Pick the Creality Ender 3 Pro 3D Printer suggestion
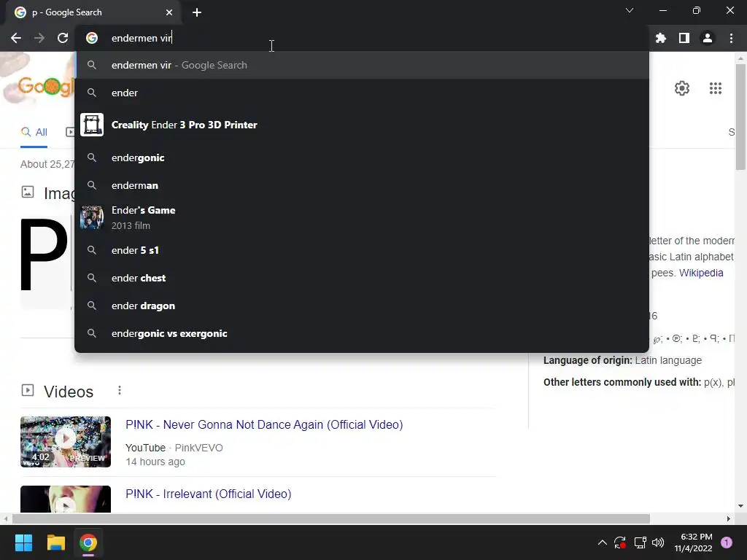The height and width of the screenshot is (560, 747). tap(362, 125)
